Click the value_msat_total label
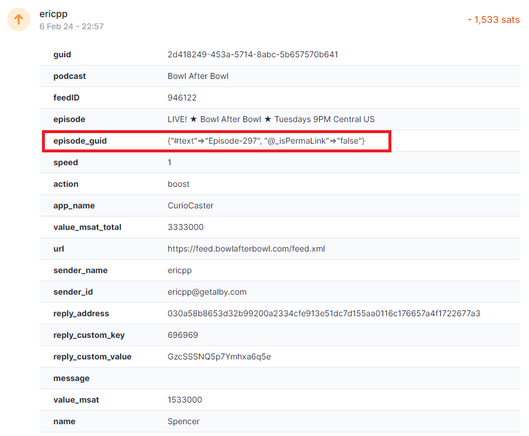This screenshot has width=529, height=436. [x=87, y=227]
